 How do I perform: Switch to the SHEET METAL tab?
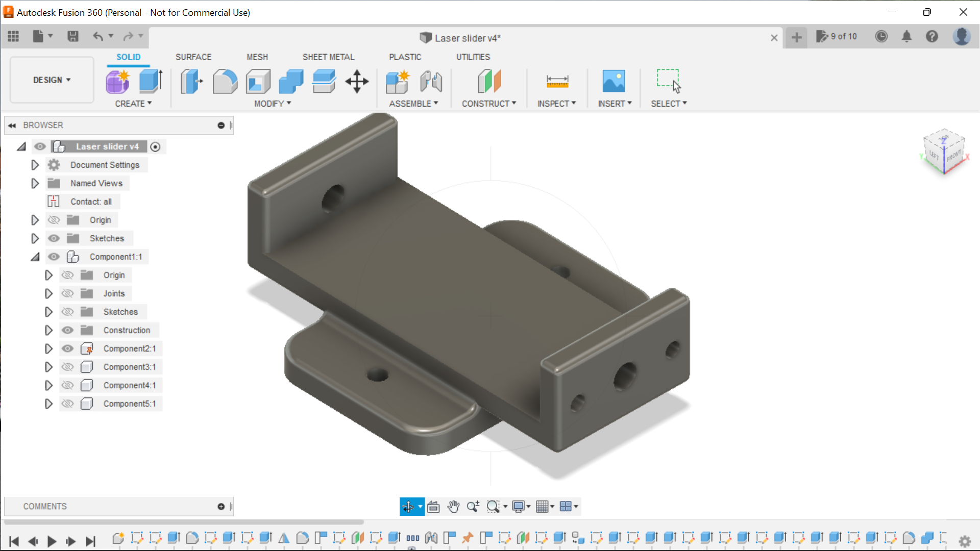click(x=328, y=57)
